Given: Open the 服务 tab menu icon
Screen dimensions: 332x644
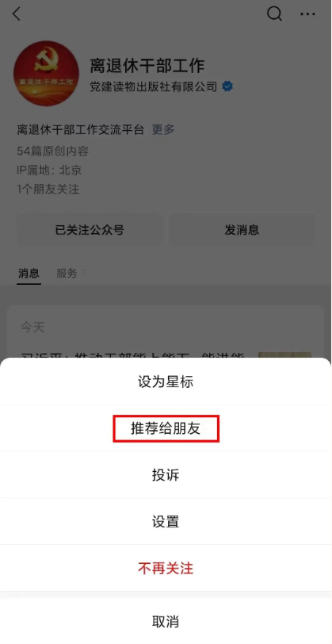Looking at the screenshot, I should tap(83, 273).
